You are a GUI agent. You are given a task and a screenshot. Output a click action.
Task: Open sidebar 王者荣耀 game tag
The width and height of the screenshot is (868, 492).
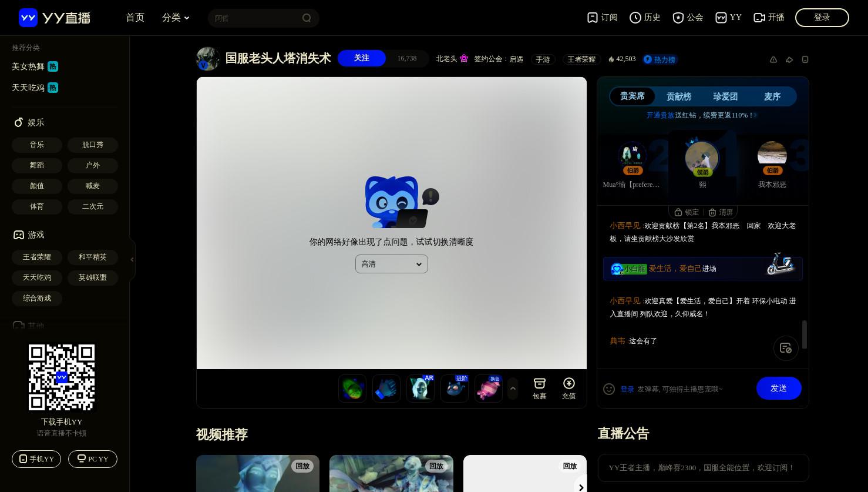click(x=37, y=257)
